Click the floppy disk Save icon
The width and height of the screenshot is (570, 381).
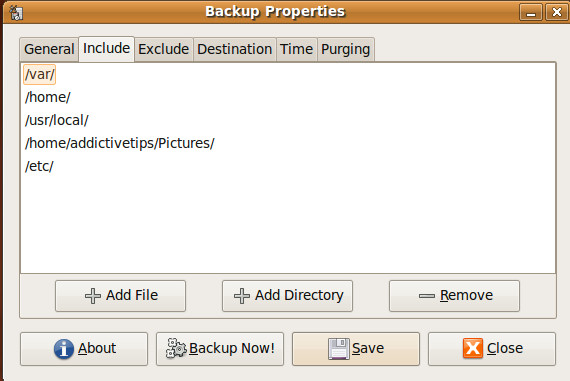pyautogui.click(x=338, y=349)
